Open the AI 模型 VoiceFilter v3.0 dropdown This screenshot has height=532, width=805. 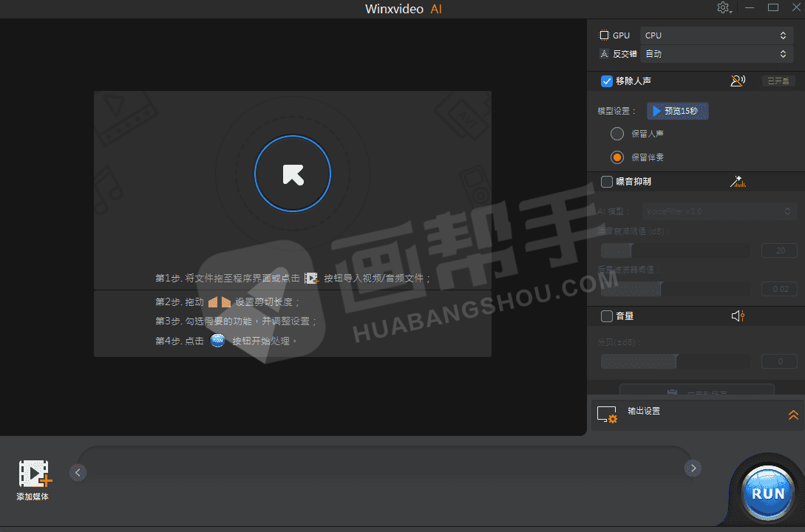719,211
